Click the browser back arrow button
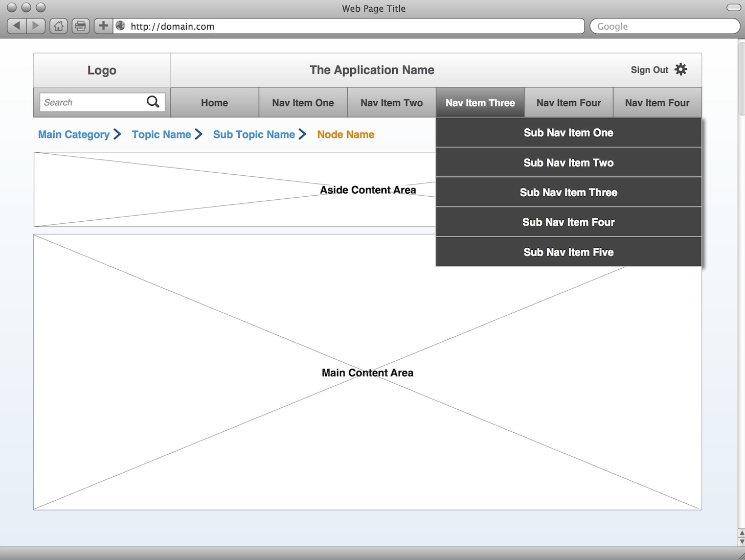Screen dimensions: 745x560 click(x=16, y=26)
